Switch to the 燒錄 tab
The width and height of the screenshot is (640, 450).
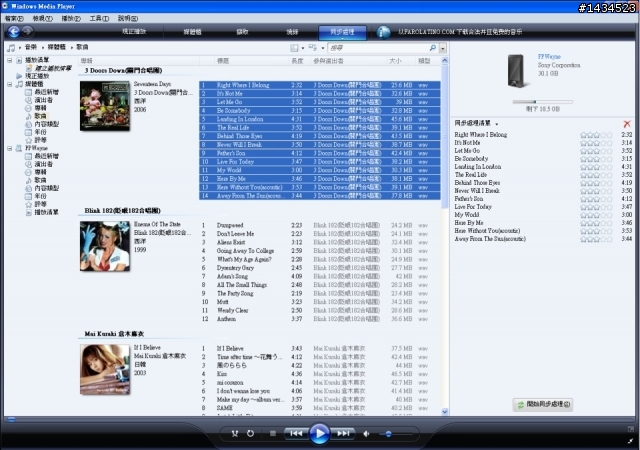point(292,32)
